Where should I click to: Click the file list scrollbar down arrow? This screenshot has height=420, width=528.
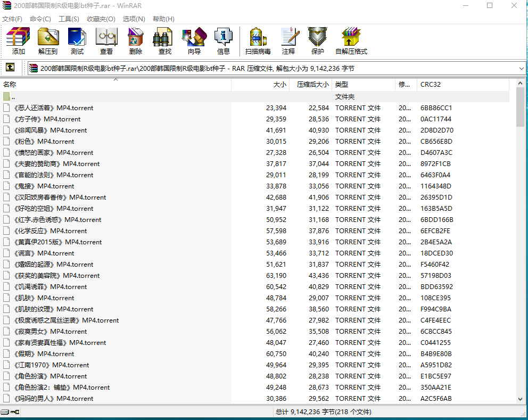(520, 399)
